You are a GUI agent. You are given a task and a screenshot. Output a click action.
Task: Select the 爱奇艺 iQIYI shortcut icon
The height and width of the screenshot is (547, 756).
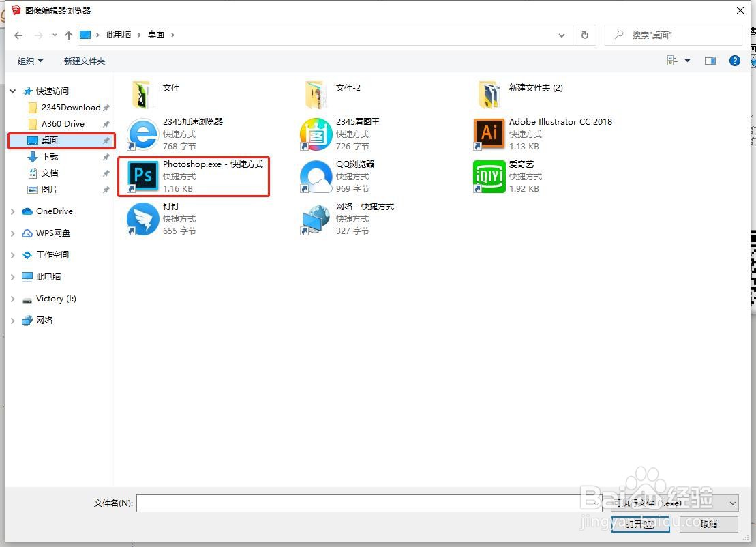click(489, 176)
